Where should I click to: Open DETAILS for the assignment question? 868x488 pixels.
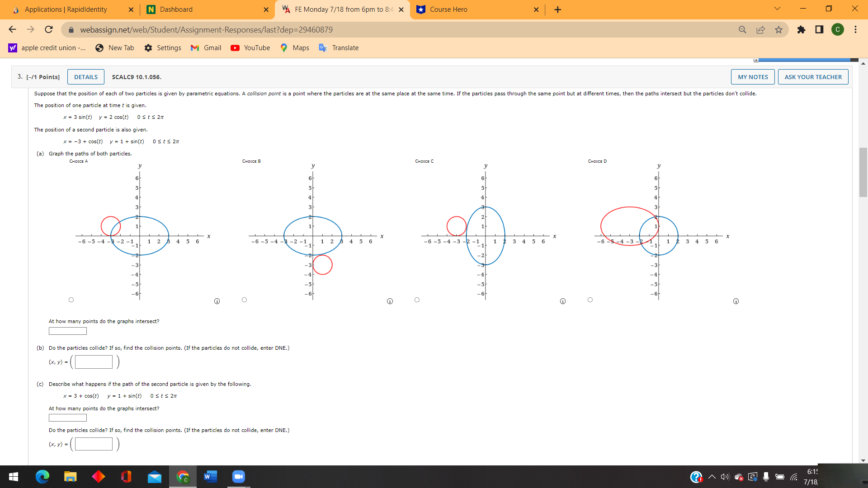[x=85, y=77]
